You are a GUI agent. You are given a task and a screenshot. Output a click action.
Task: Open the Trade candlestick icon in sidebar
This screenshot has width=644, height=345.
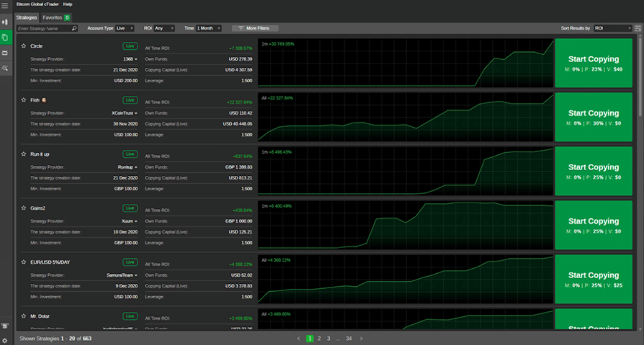point(5,22)
